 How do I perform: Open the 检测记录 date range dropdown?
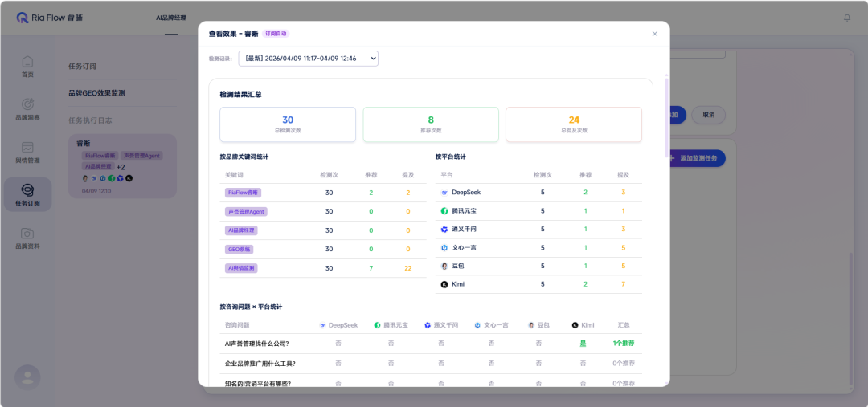point(308,59)
